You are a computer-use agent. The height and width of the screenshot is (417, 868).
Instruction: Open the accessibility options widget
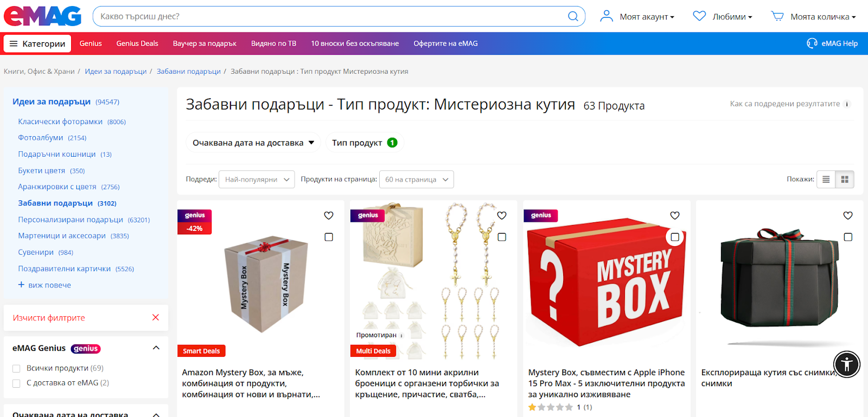pos(847,364)
